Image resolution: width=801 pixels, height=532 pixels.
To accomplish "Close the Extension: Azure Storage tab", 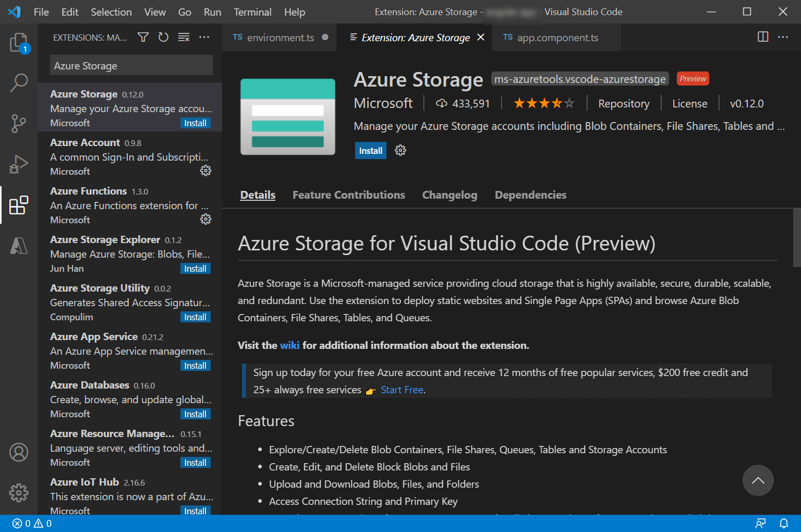I will 481,37.
